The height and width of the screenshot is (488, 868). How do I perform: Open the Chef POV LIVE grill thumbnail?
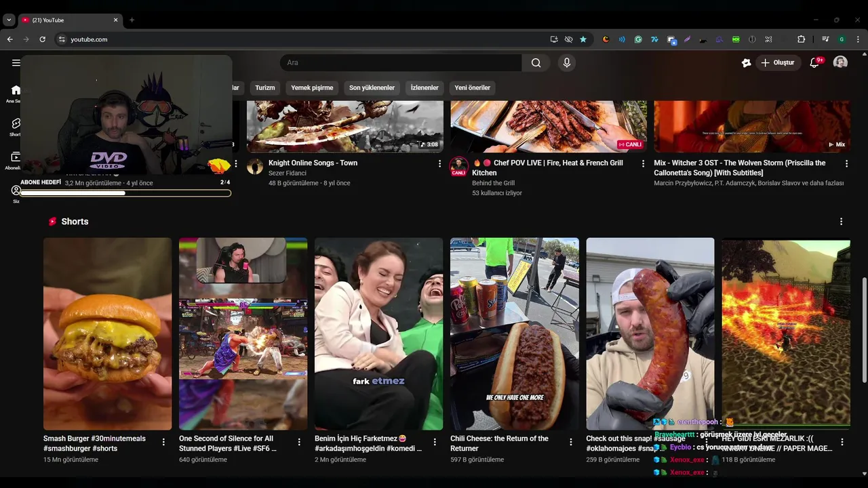click(549, 127)
